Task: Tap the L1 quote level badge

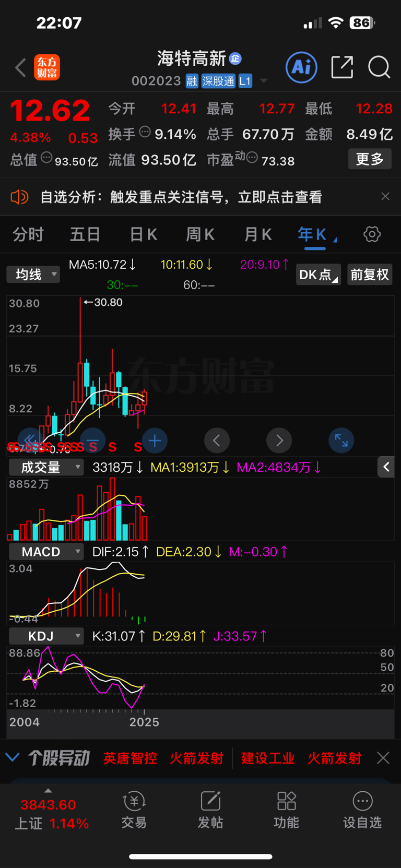Action: click(245, 81)
